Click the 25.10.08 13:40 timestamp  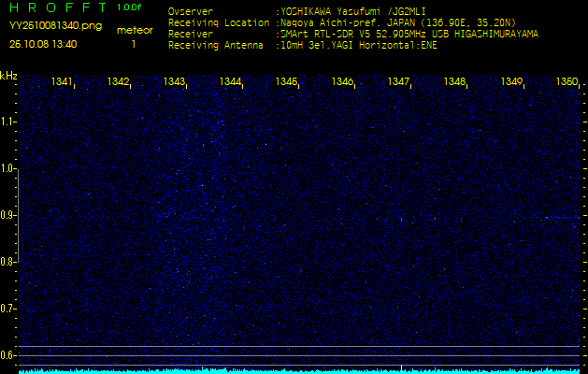43,43
